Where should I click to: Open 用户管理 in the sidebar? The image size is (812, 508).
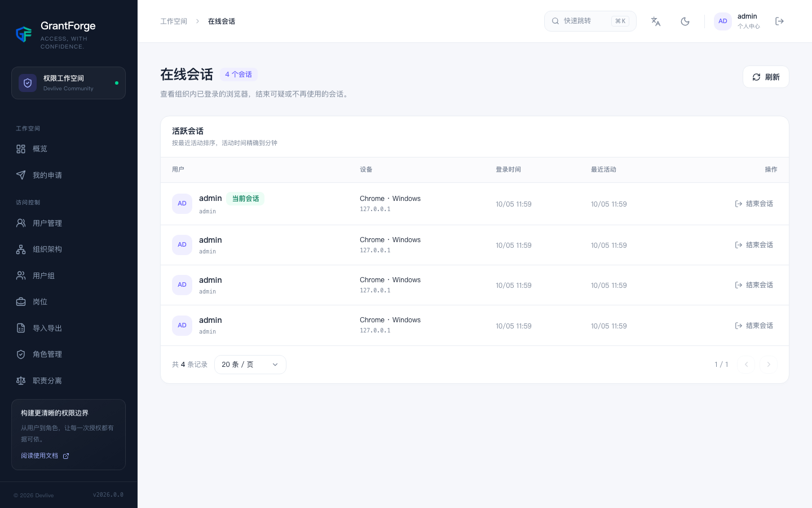click(68, 223)
